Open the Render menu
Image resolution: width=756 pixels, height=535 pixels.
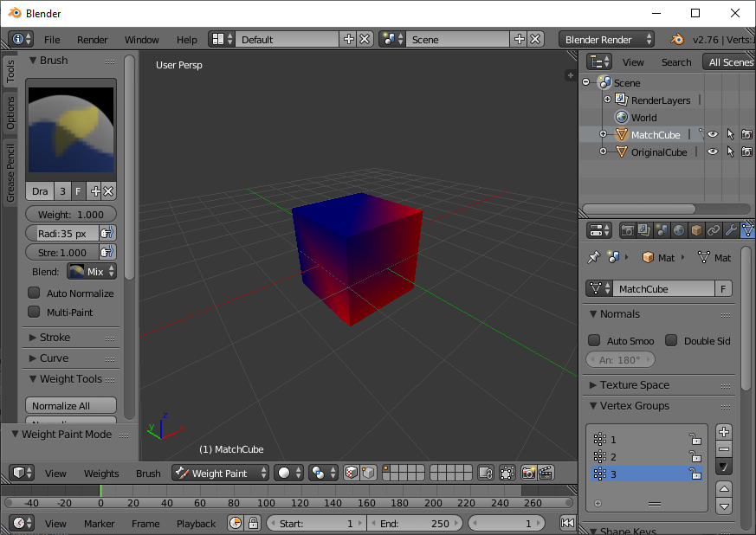(92, 40)
